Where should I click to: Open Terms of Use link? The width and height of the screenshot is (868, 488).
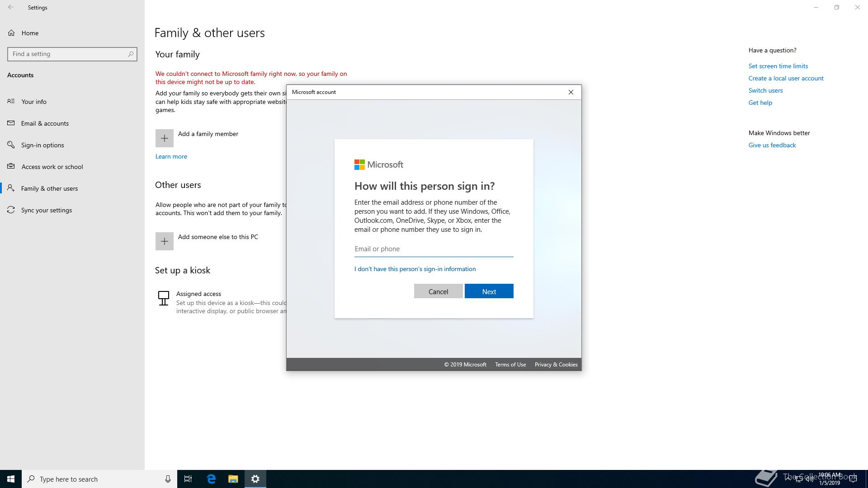pos(510,365)
